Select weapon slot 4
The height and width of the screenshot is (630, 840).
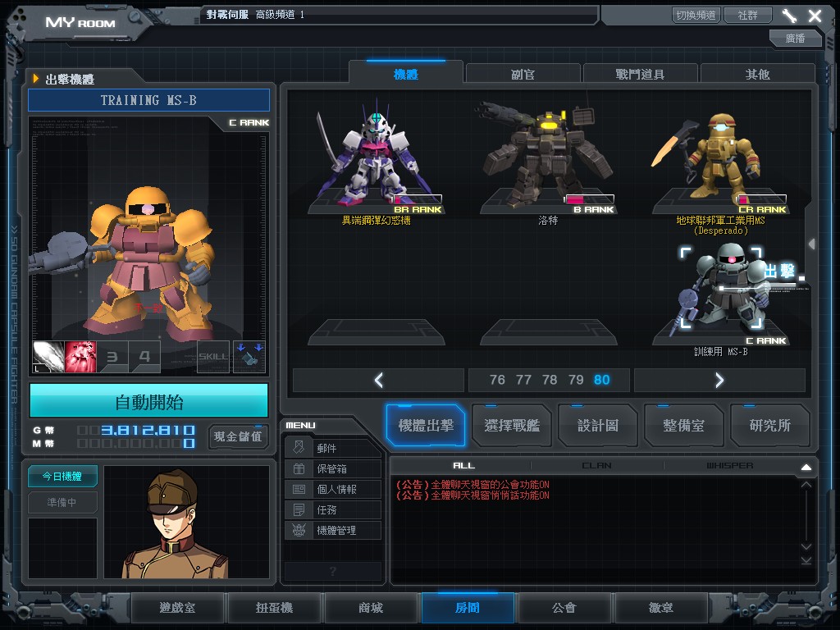(x=144, y=356)
